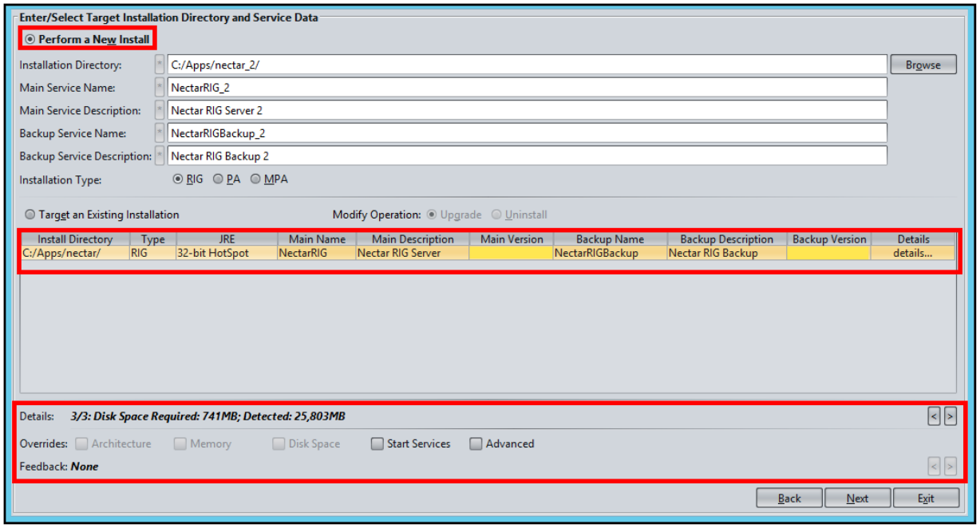
Task: Focus the Backup Service Description field
Action: click(x=528, y=156)
